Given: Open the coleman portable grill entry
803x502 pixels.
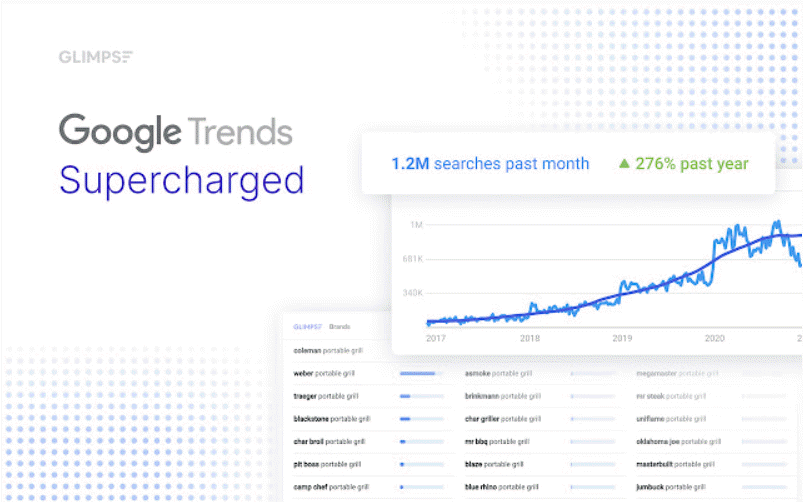Looking at the screenshot, I should (328, 350).
